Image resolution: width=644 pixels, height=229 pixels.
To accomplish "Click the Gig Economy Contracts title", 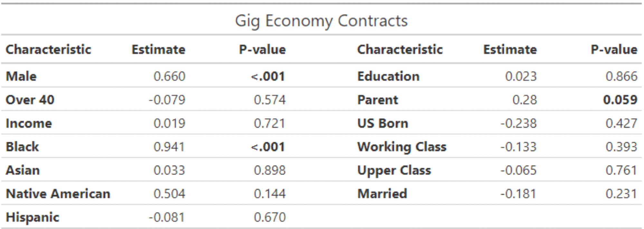I will [321, 21].
